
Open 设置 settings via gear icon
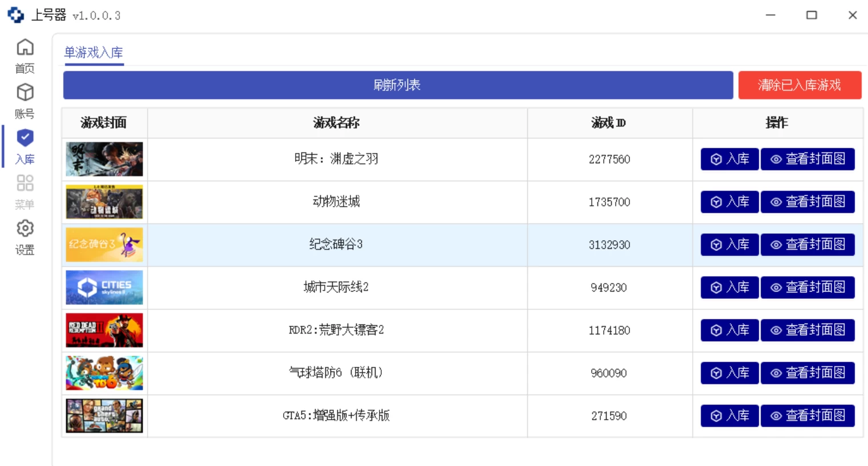coord(25,229)
